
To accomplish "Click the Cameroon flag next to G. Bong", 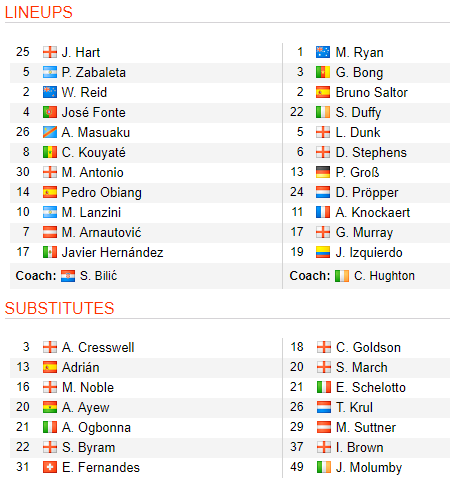I will click(x=323, y=72).
